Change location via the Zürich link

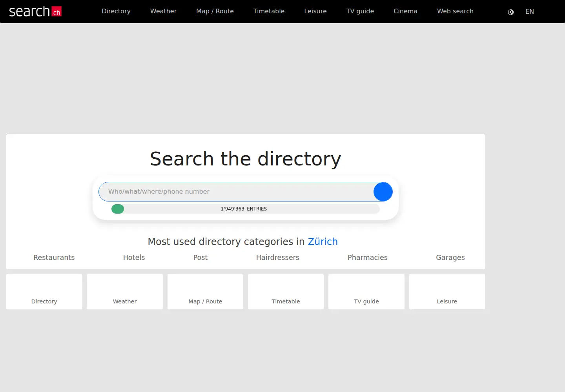click(x=323, y=241)
